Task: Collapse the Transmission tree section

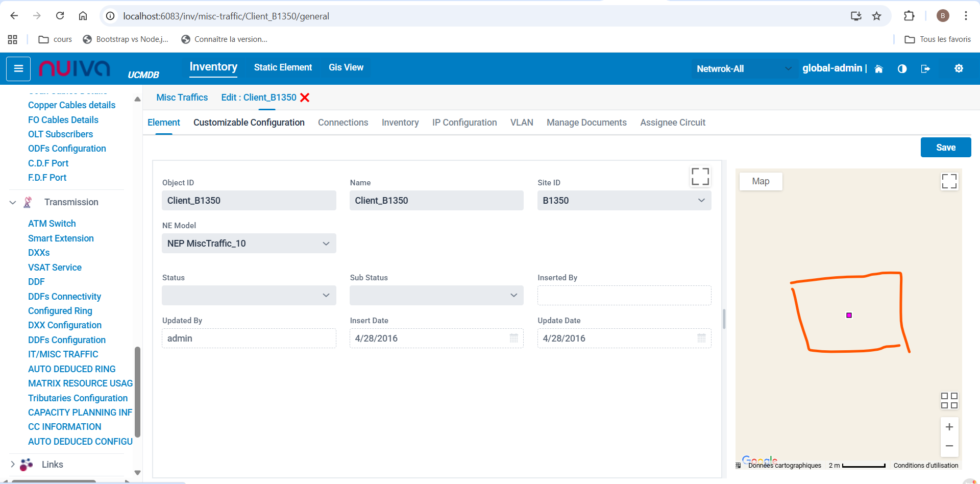Action: 13,203
